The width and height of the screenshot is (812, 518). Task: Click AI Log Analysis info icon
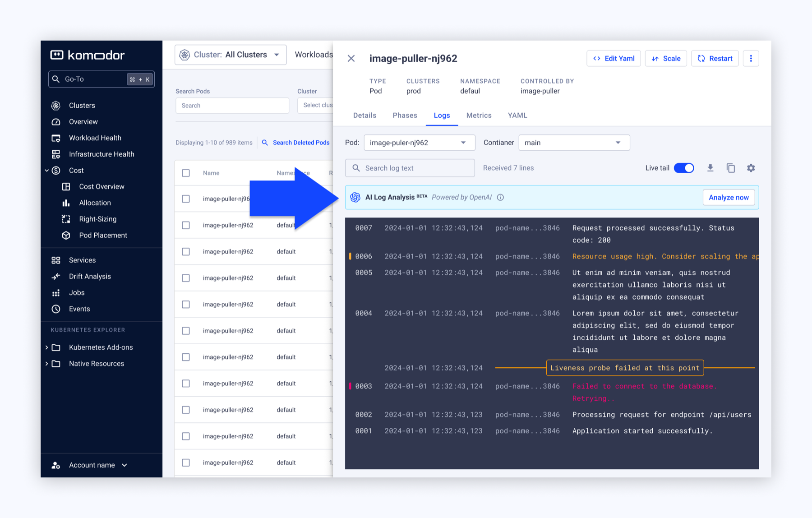pos(500,197)
